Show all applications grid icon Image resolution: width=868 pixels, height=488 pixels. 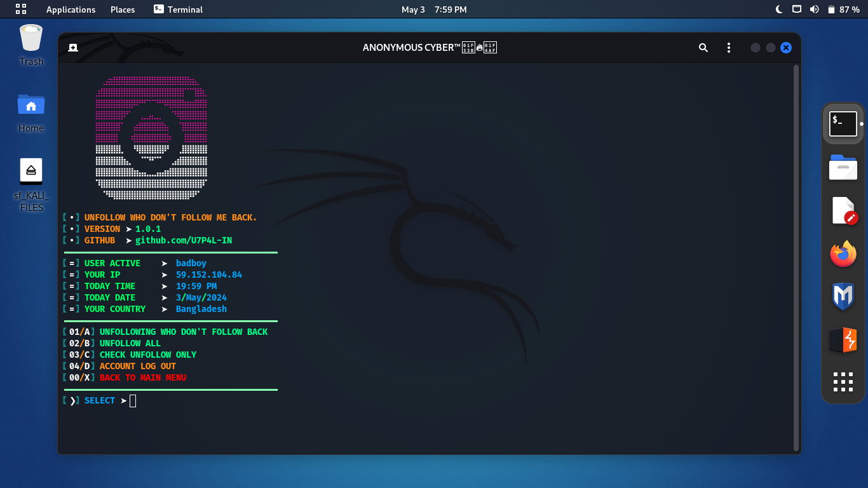[x=843, y=382]
